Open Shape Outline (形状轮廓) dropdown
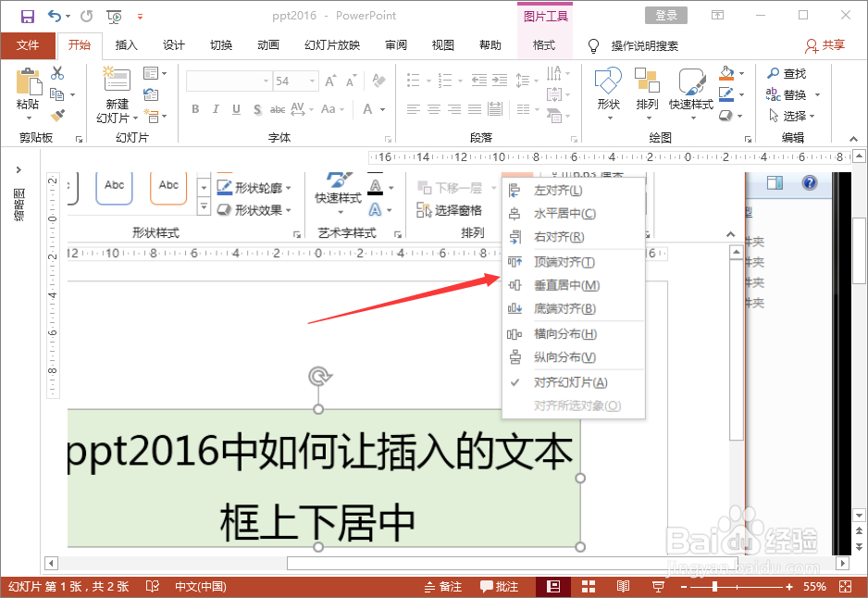Image resolution: width=868 pixels, height=598 pixels. 254,188
